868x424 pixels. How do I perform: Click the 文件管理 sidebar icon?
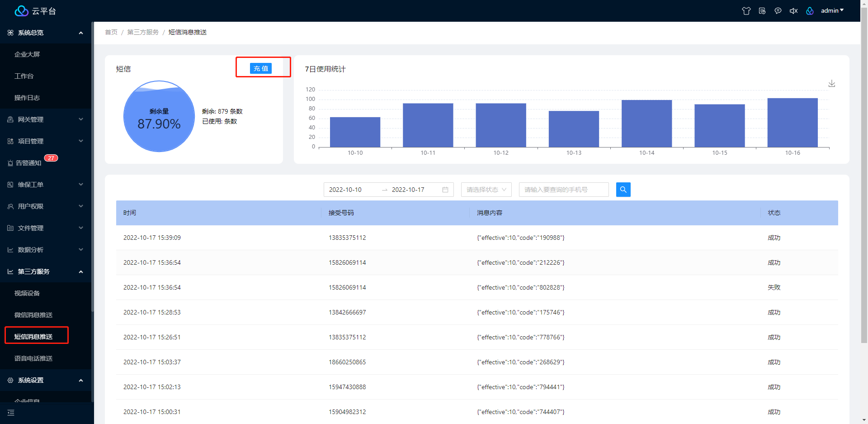[x=10, y=228]
